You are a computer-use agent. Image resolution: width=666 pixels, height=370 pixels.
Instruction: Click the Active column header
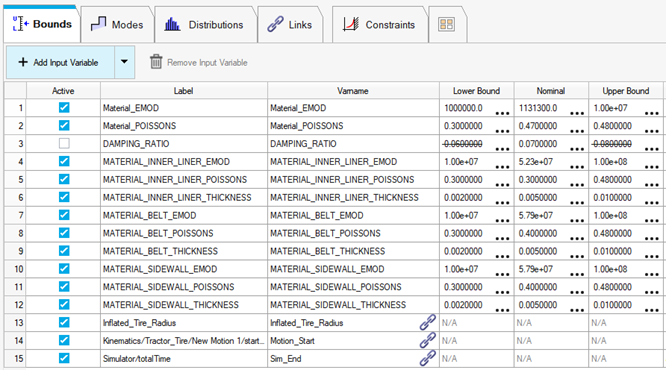pos(63,90)
